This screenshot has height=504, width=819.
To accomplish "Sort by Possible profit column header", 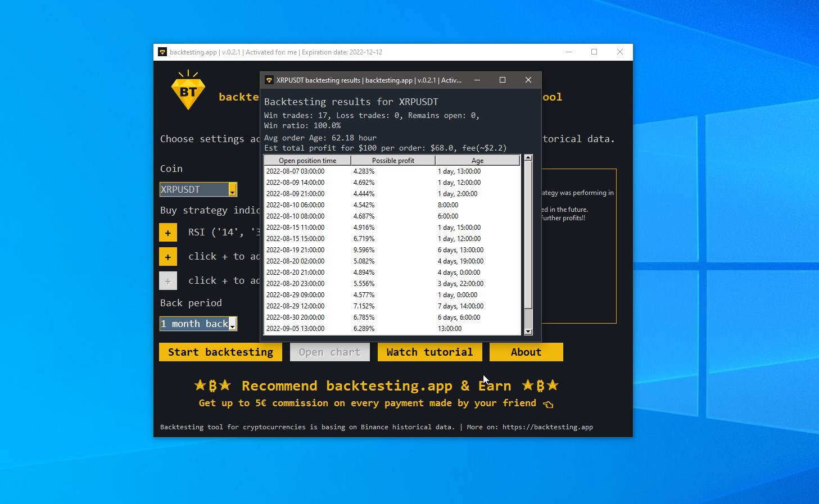I will point(393,160).
